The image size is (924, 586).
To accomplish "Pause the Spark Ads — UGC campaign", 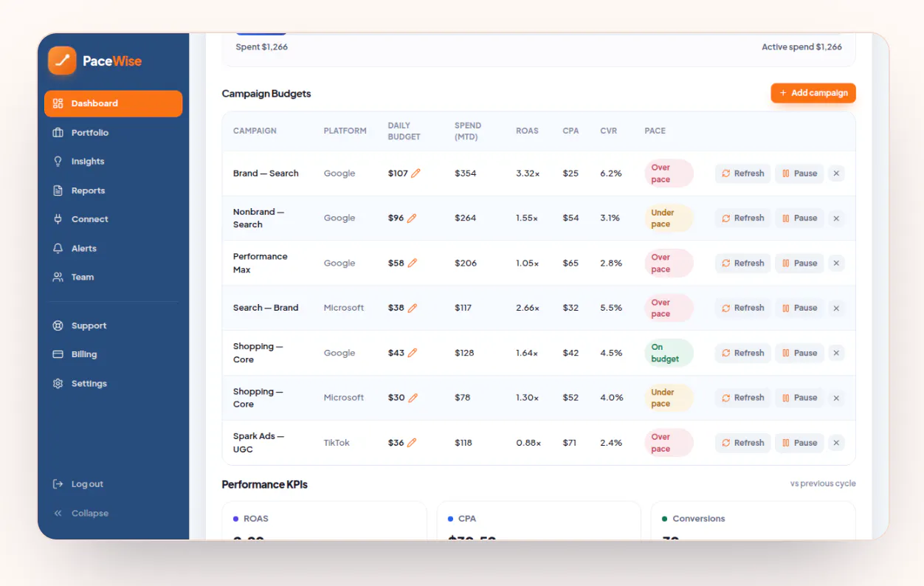I will tap(799, 443).
